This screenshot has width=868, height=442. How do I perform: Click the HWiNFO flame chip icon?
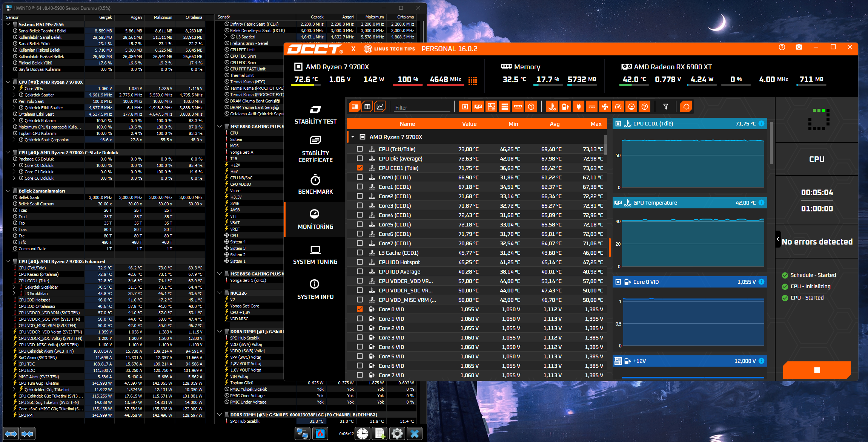click(x=320, y=434)
